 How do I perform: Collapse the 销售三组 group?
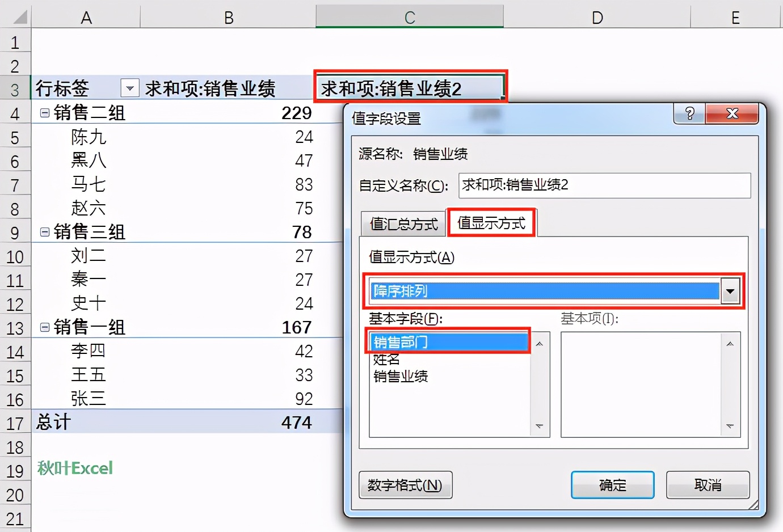coord(45,231)
